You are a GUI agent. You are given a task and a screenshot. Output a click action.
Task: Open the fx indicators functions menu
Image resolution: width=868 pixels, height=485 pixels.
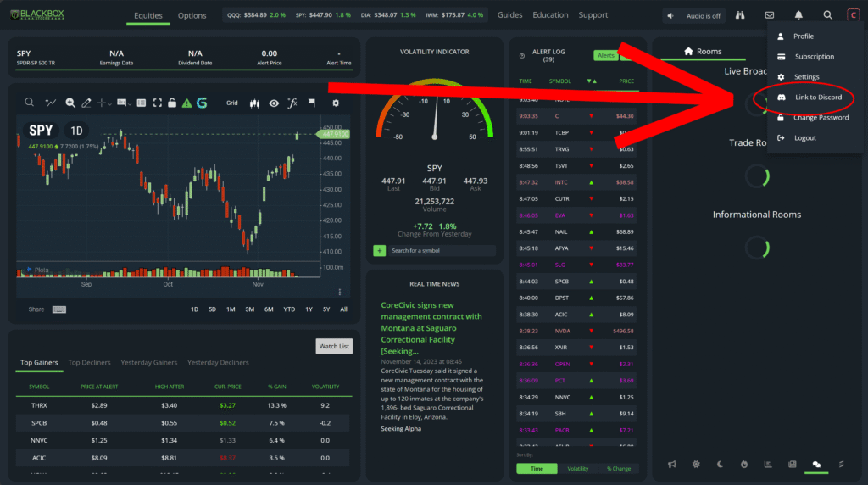point(292,103)
